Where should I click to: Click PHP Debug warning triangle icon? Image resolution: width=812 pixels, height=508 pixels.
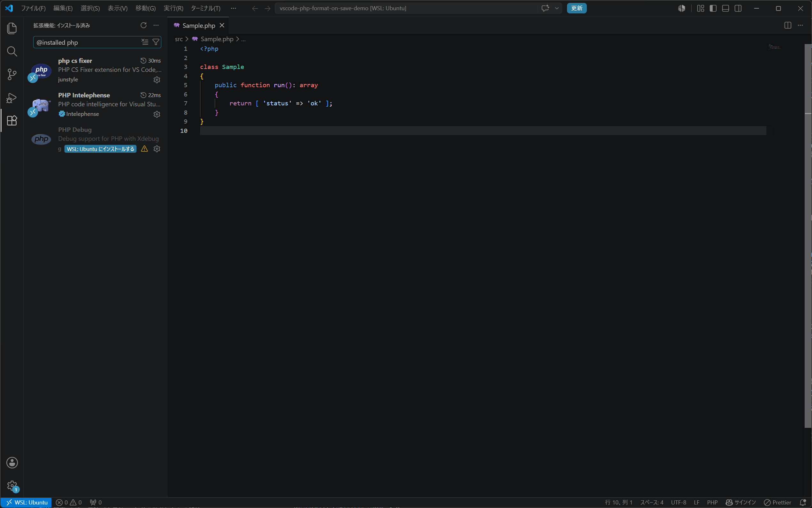pos(144,149)
